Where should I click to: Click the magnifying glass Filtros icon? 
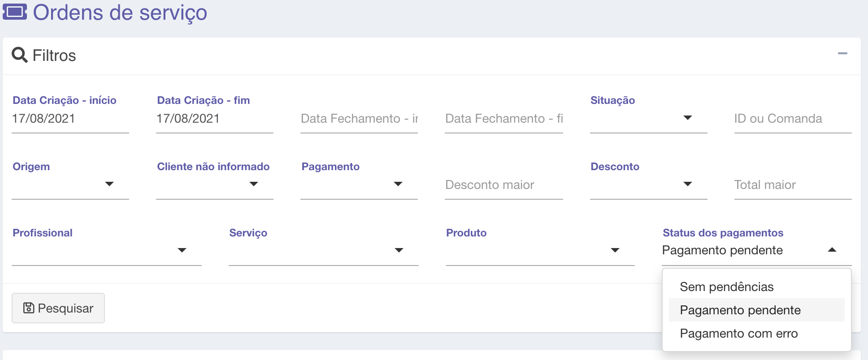19,55
